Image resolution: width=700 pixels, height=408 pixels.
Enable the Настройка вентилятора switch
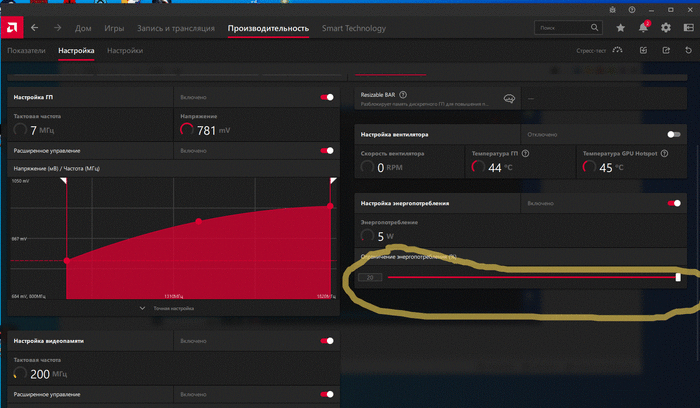pos(673,134)
